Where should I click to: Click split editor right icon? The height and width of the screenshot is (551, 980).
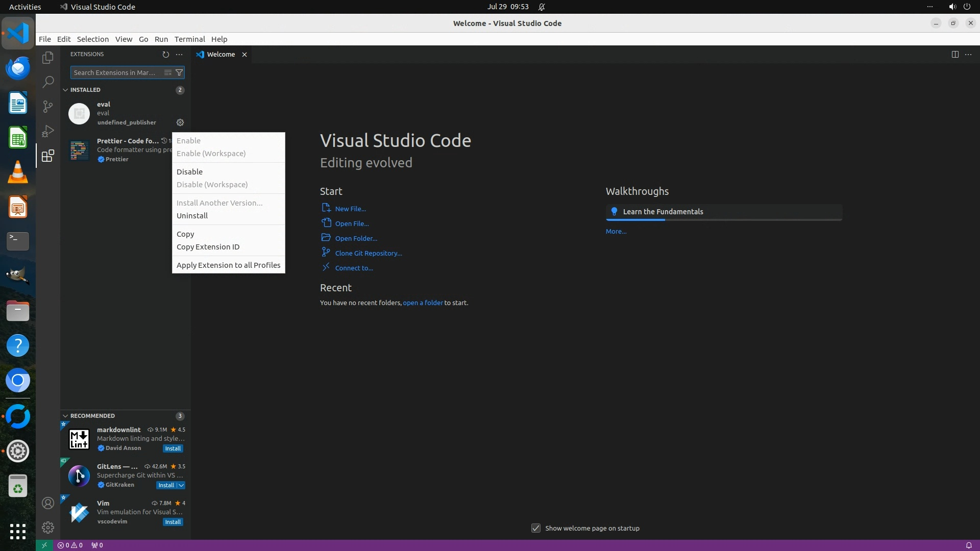point(955,54)
